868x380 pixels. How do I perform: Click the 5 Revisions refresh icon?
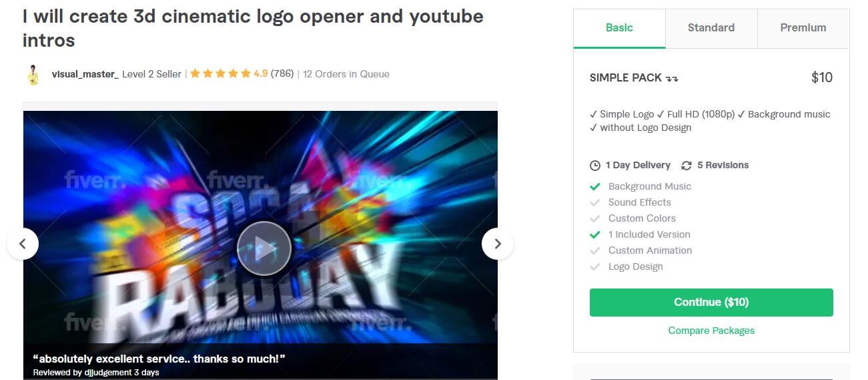[x=687, y=166]
